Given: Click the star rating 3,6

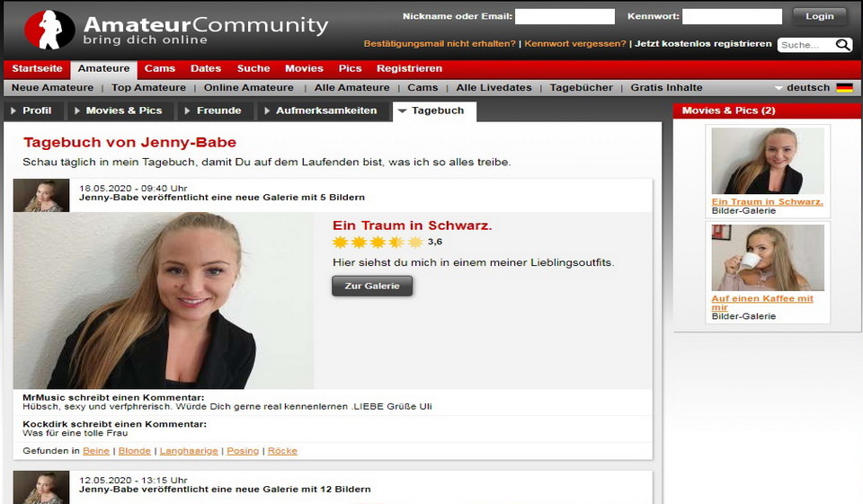Looking at the screenshot, I should pyautogui.click(x=387, y=242).
